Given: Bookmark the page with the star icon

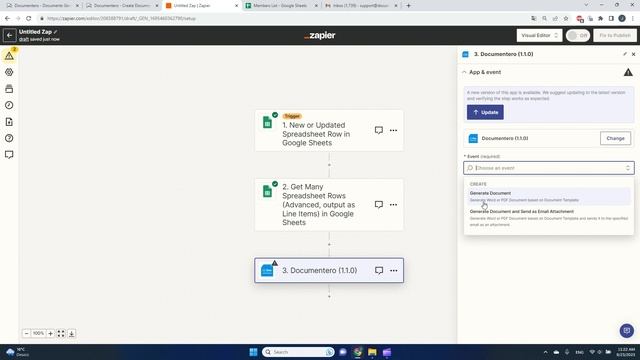Looking at the screenshot, I should pyautogui.click(x=566, y=18).
